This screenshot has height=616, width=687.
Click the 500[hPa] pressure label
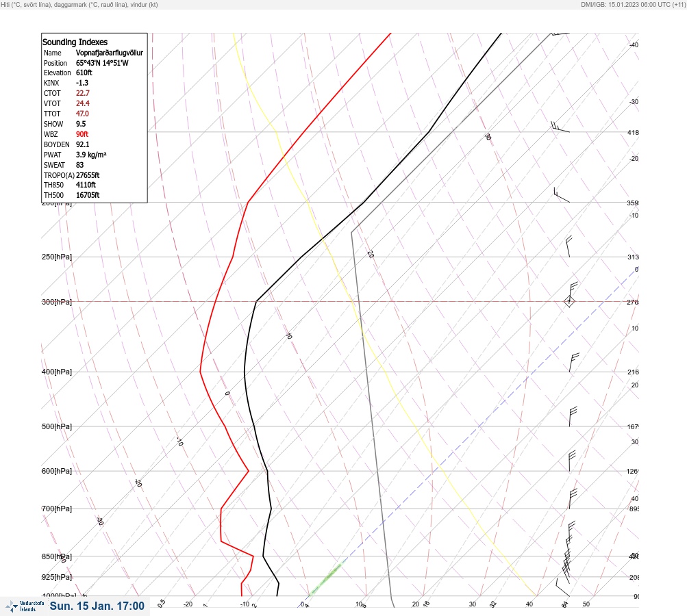pyautogui.click(x=57, y=426)
